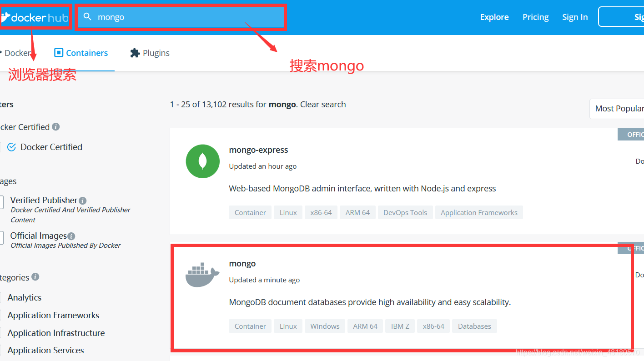Click the Official Images info icon
The image size is (644, 361).
click(71, 236)
